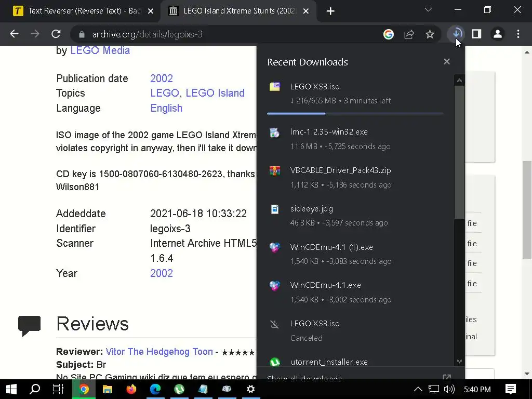
Task: Open the LEGO topic link
Action: tap(165, 93)
